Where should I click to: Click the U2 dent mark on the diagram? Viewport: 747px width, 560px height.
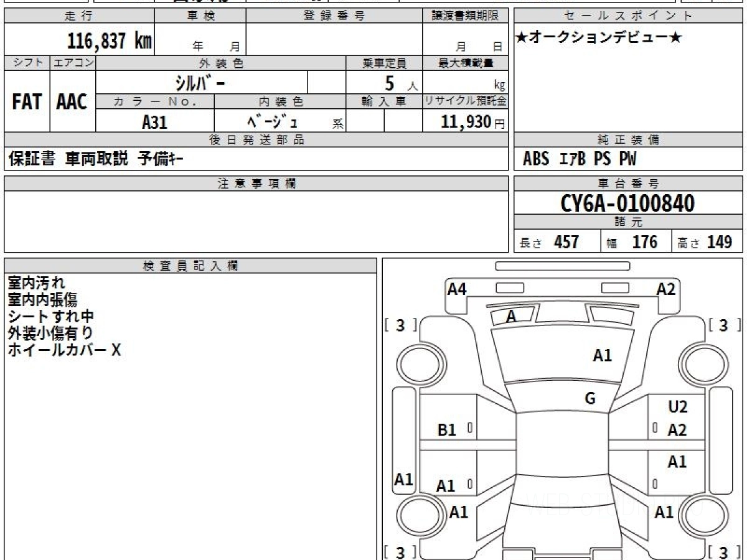pyautogui.click(x=677, y=407)
